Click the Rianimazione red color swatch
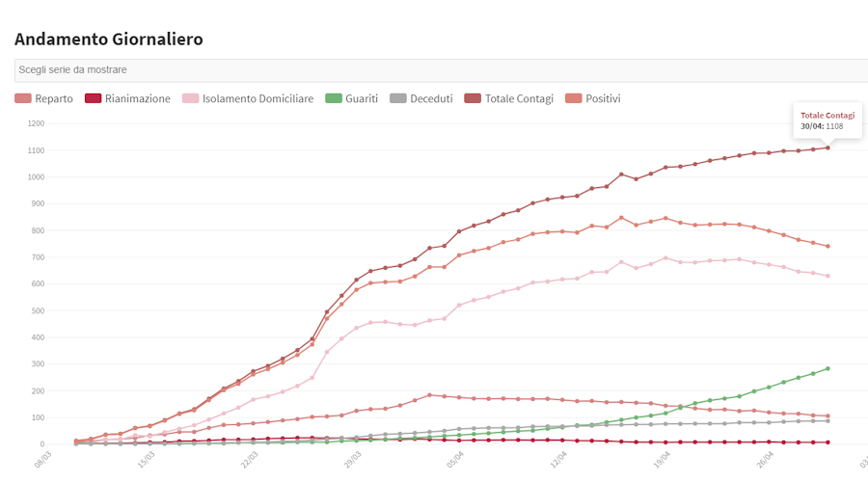 pyautogui.click(x=94, y=98)
